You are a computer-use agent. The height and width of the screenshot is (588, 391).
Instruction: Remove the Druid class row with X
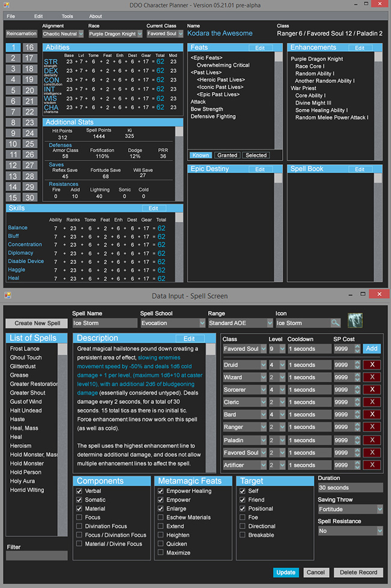point(371,365)
